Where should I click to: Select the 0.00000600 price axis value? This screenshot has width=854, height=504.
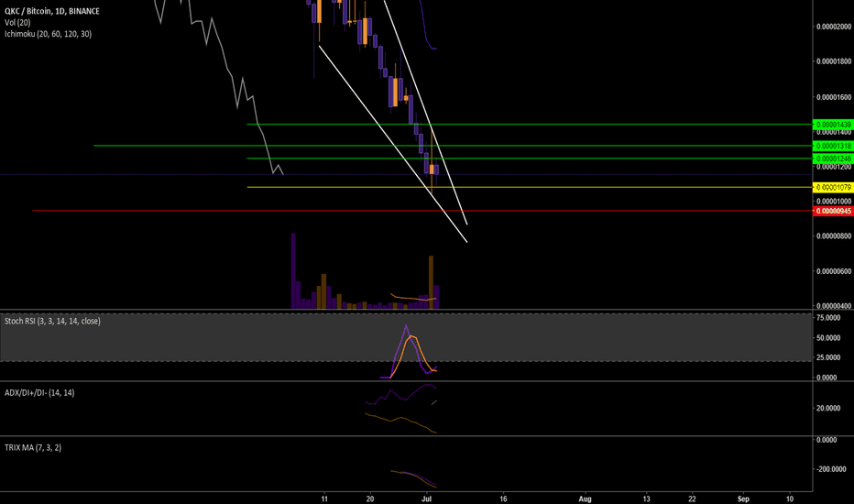(x=833, y=271)
